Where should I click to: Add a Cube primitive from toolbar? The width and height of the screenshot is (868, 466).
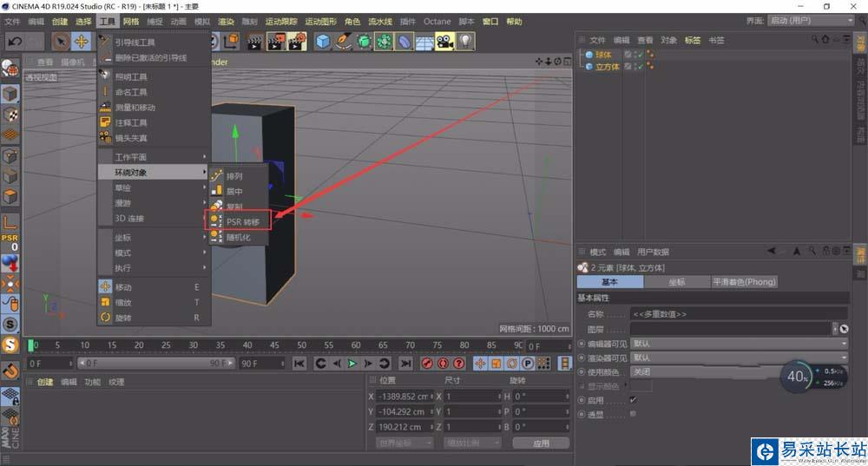324,41
